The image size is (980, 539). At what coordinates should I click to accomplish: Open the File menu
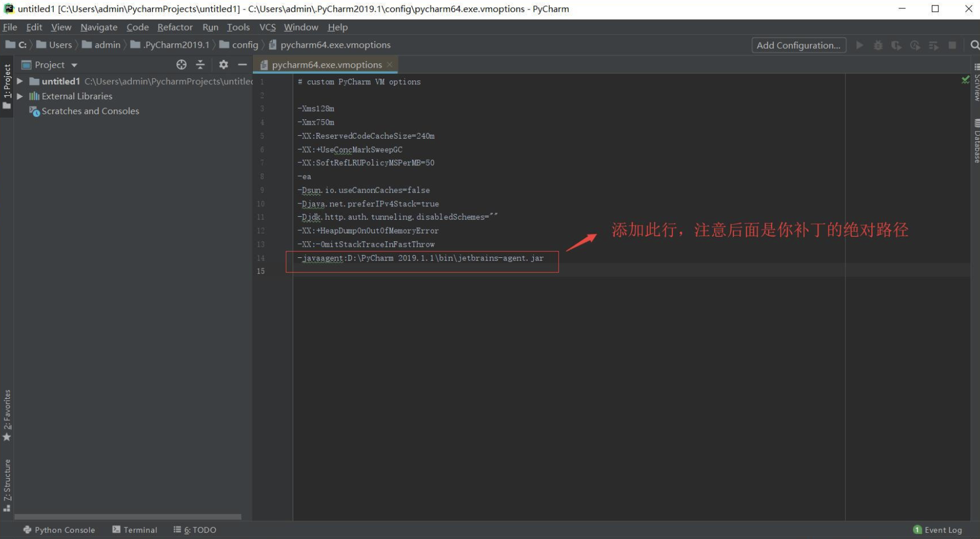click(x=10, y=27)
